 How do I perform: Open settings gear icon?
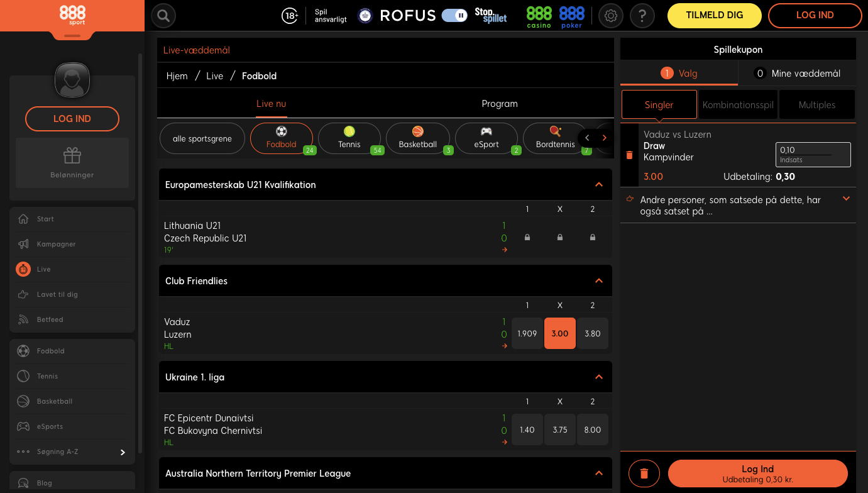tap(610, 16)
